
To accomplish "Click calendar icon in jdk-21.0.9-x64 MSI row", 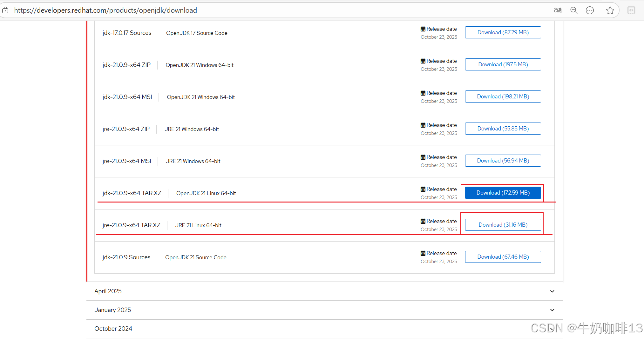I will click(x=423, y=93).
